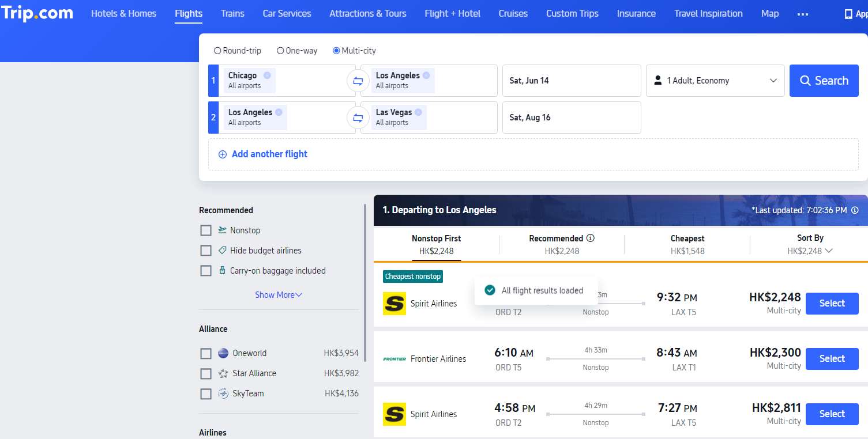Switch to the Cheapest sorting tab
Screen dimensions: 868x439
[686, 244]
